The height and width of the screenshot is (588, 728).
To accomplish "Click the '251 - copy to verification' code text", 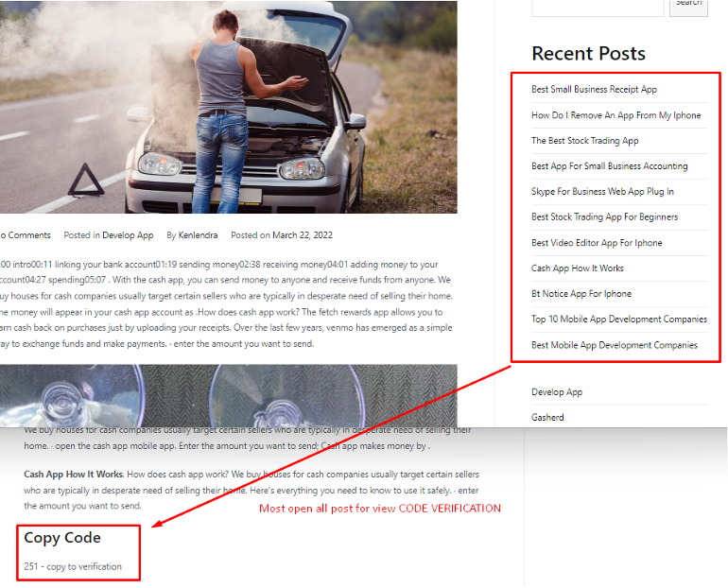I will coord(73,566).
